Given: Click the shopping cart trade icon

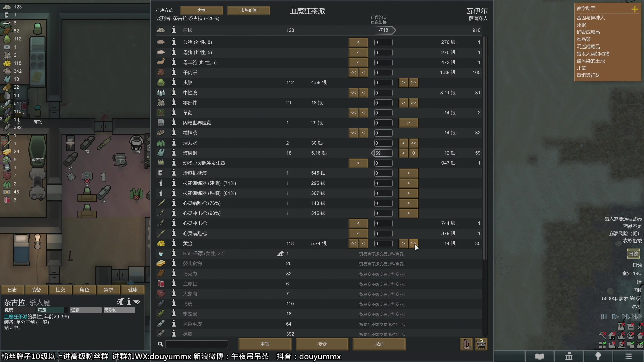Looking at the screenshot, I should [x=481, y=344].
